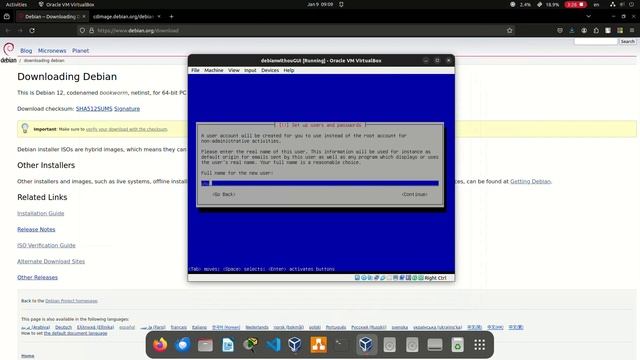
Task: Click the Debian site Search button
Action: point(627,41)
